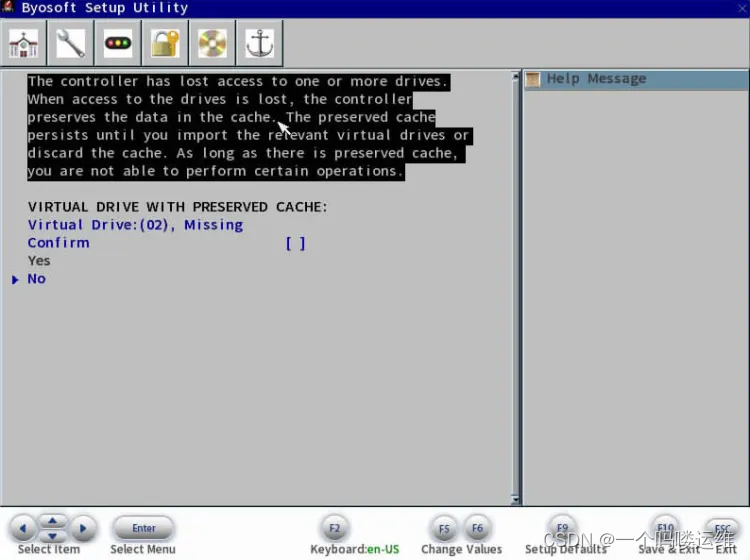Open the wrench advanced settings icon
750x560 pixels.
(71, 44)
